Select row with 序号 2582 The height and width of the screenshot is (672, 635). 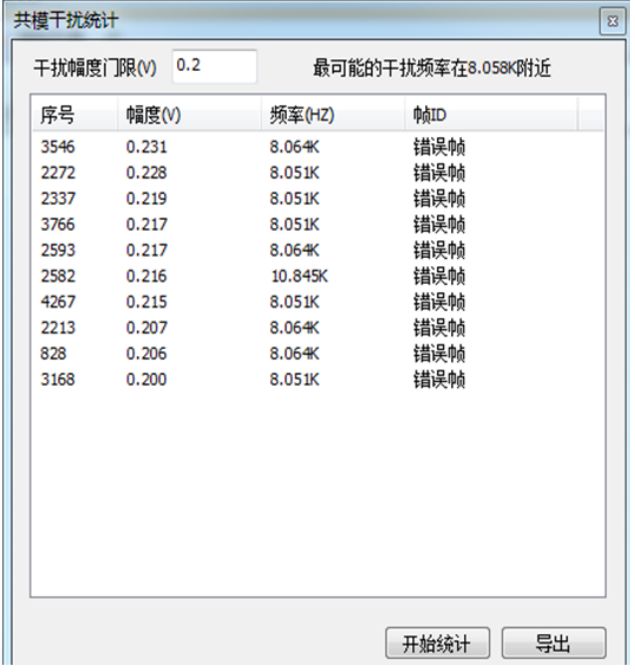pos(318,276)
